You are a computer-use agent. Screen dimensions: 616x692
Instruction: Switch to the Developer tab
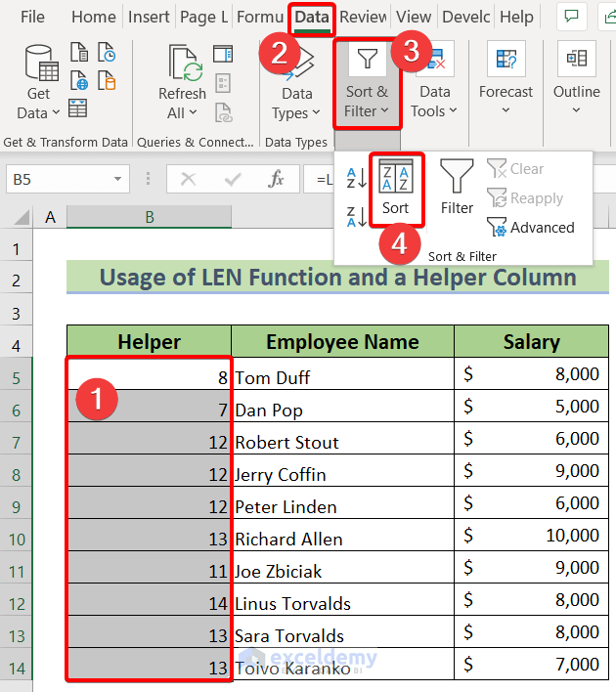pos(465,17)
